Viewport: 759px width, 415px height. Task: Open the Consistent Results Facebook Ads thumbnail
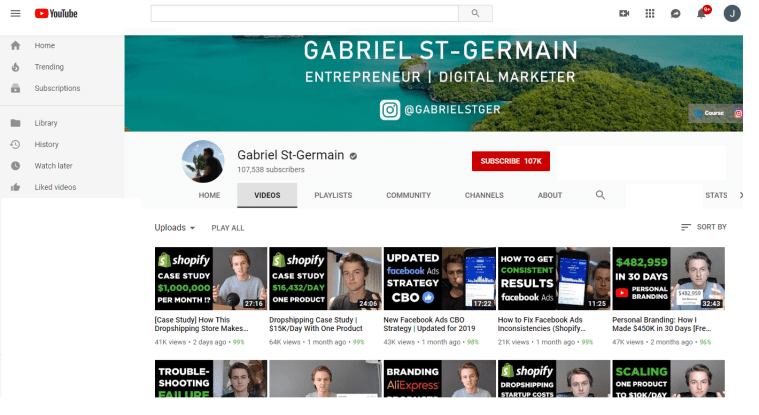tap(554, 278)
